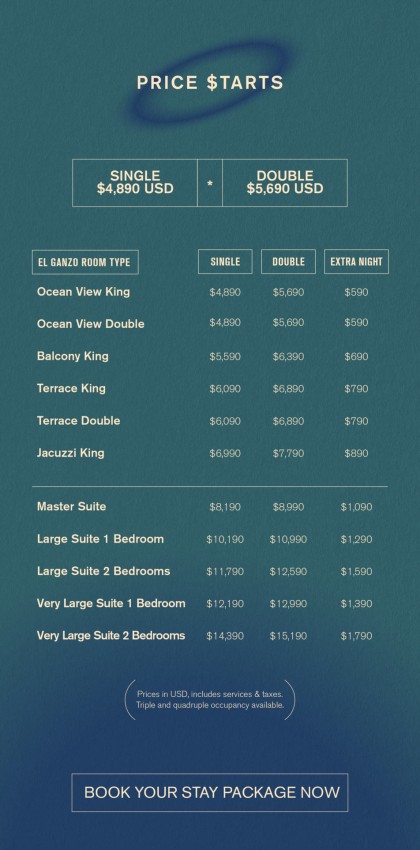Select the Ocean View Double room name
Screen dimensions: 420x850
[x=91, y=324]
